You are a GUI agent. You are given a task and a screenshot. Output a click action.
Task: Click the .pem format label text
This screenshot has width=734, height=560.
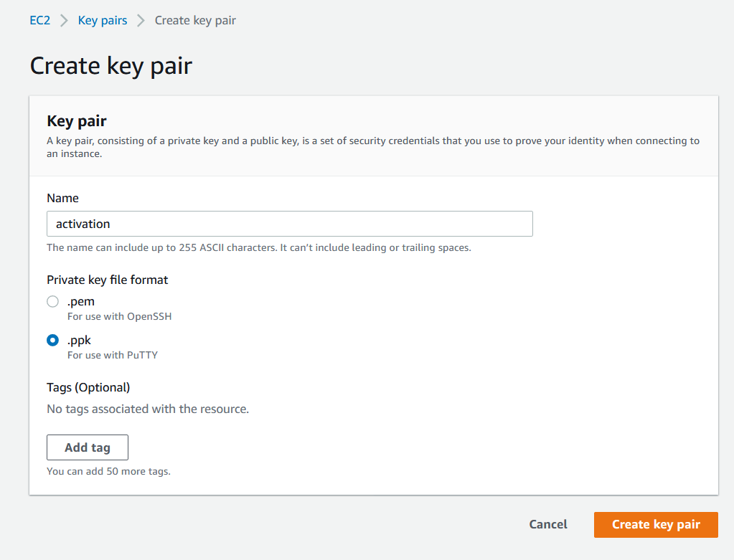coord(81,301)
